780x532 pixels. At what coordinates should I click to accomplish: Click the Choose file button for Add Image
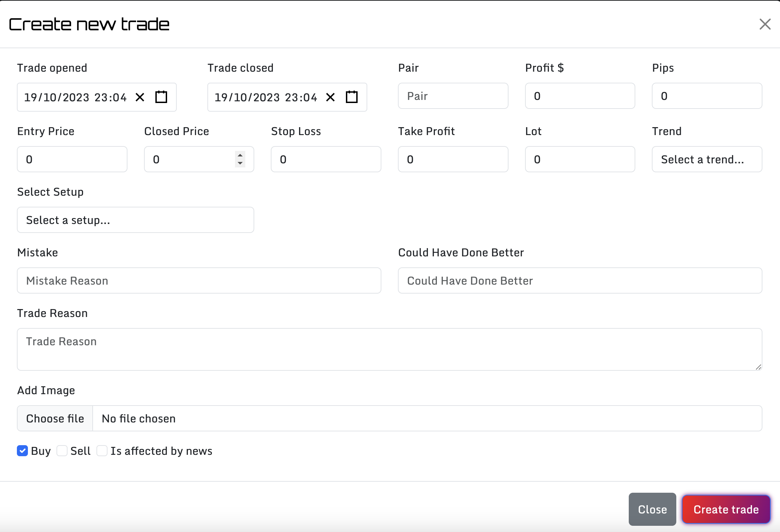pyautogui.click(x=54, y=419)
